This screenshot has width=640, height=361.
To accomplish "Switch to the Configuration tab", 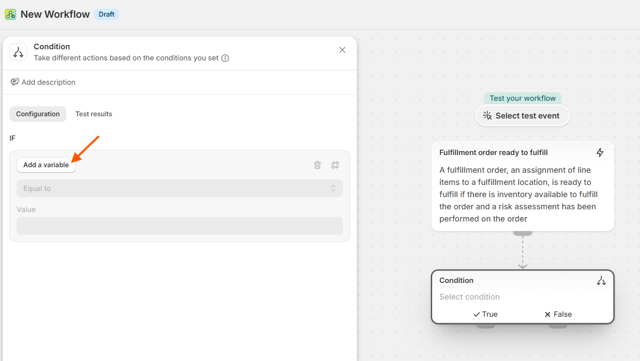I will [x=38, y=114].
